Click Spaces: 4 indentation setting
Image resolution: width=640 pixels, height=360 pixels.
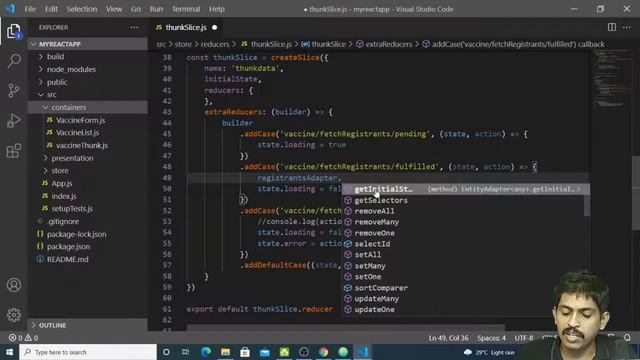[491, 338]
